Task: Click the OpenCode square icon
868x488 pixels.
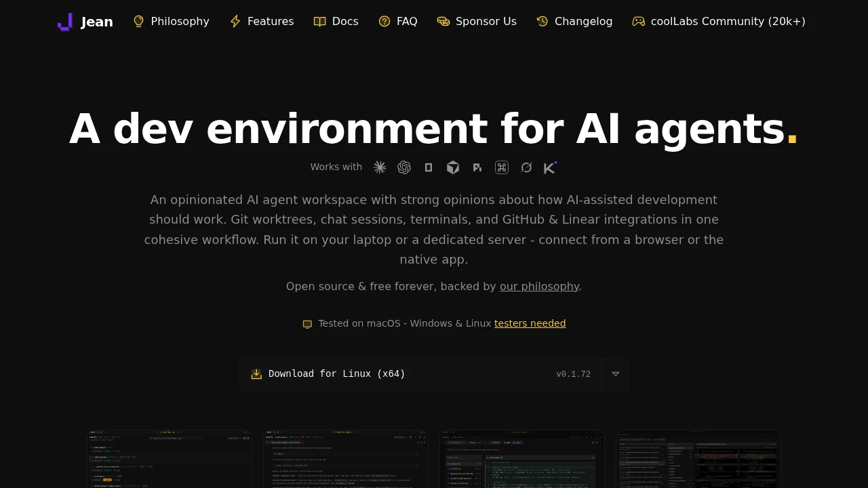Action: [x=429, y=167]
